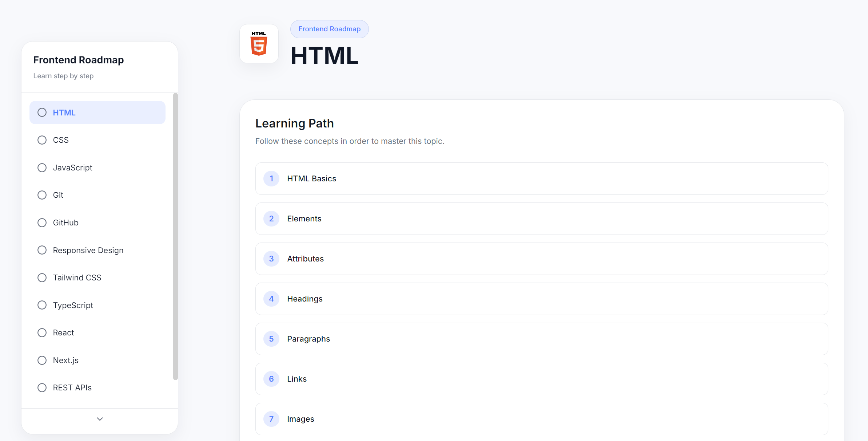The height and width of the screenshot is (441, 868).
Task: Select the Git sidebar topic label
Action: tap(58, 195)
